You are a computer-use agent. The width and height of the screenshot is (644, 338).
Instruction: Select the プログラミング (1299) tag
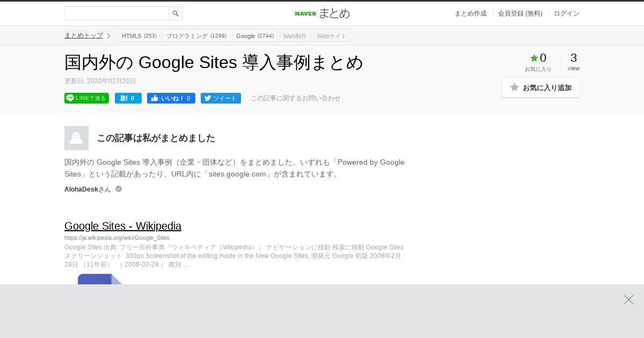(x=196, y=35)
